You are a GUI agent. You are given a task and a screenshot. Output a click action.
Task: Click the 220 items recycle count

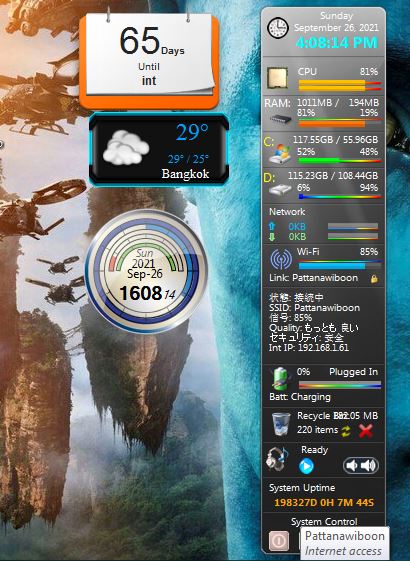pyautogui.click(x=317, y=430)
